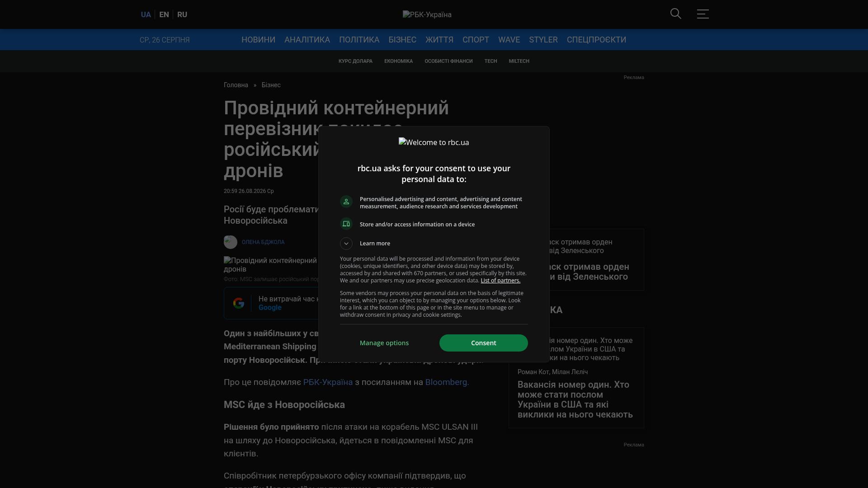Click the subheading MSC йде з Новоросійська
Image resolution: width=868 pixels, height=488 pixels.
[x=284, y=405]
